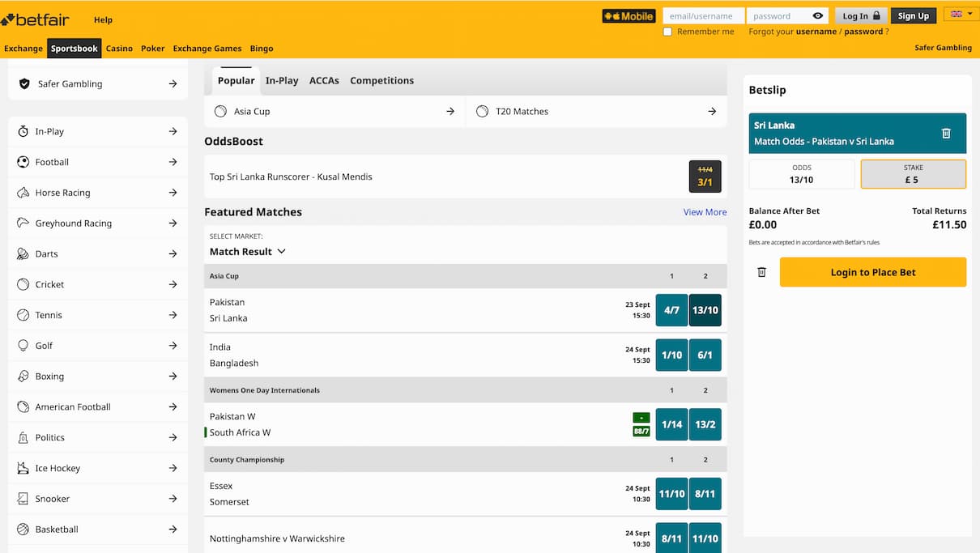The height and width of the screenshot is (553, 980).
Task: Expand the Politics section arrow
Action: click(173, 437)
